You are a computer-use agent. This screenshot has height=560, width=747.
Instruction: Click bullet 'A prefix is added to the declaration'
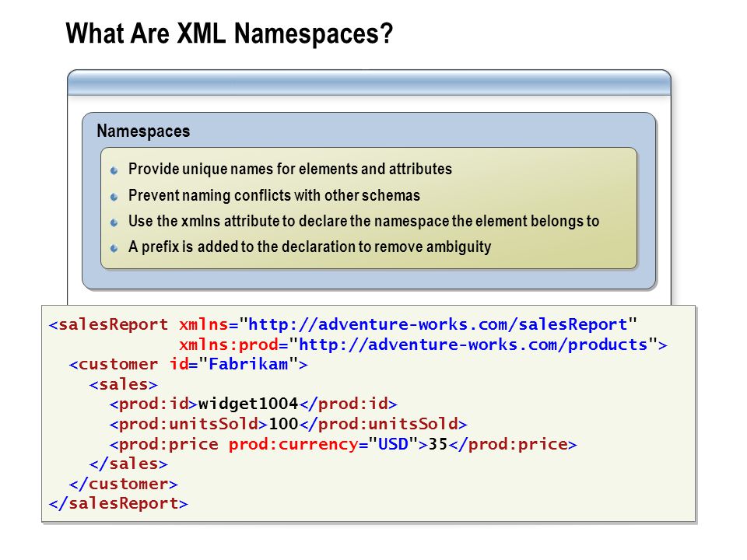pos(310,247)
